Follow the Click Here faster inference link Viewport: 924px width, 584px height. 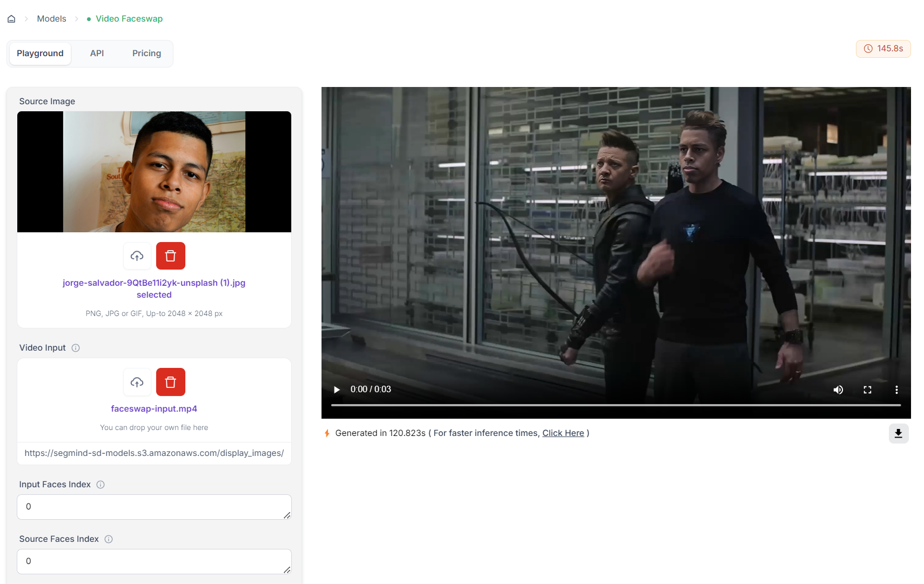563,433
